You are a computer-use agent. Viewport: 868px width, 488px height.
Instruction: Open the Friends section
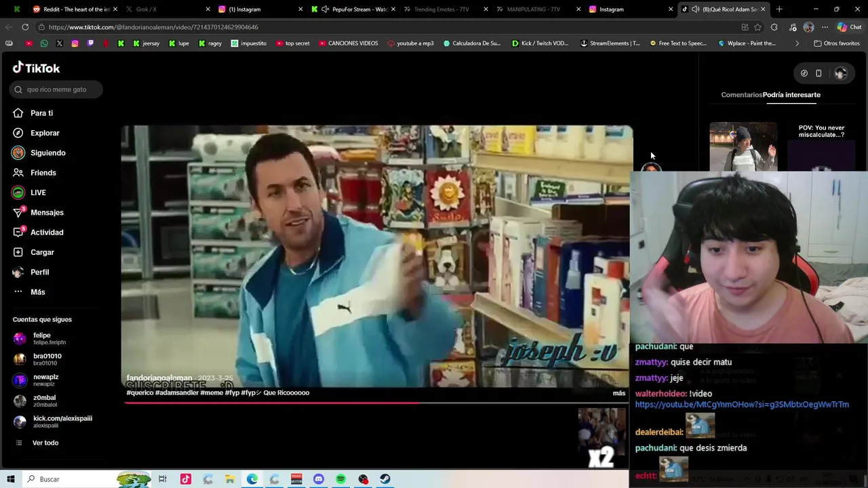[x=35, y=173]
